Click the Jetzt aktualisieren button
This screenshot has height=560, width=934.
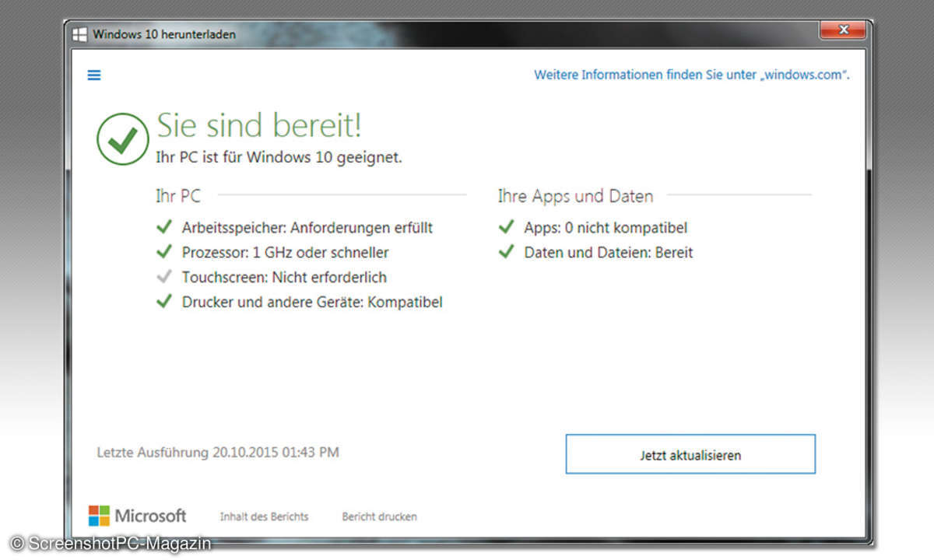[690, 454]
